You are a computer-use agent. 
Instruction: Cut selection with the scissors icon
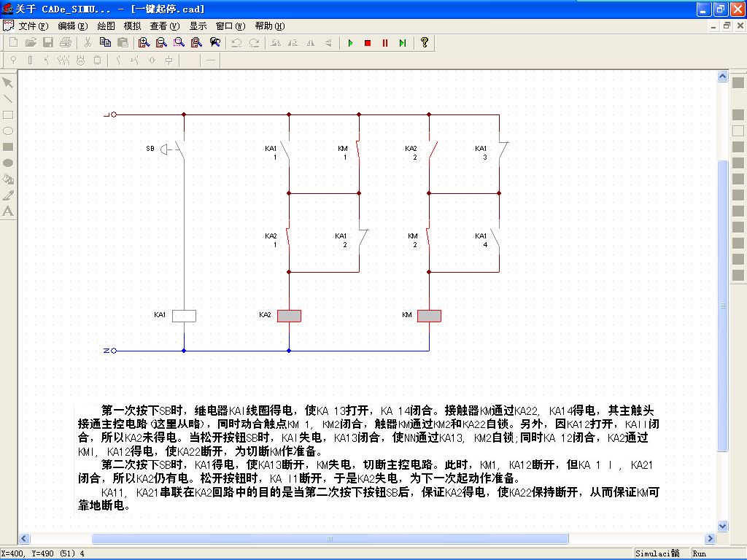click(88, 43)
